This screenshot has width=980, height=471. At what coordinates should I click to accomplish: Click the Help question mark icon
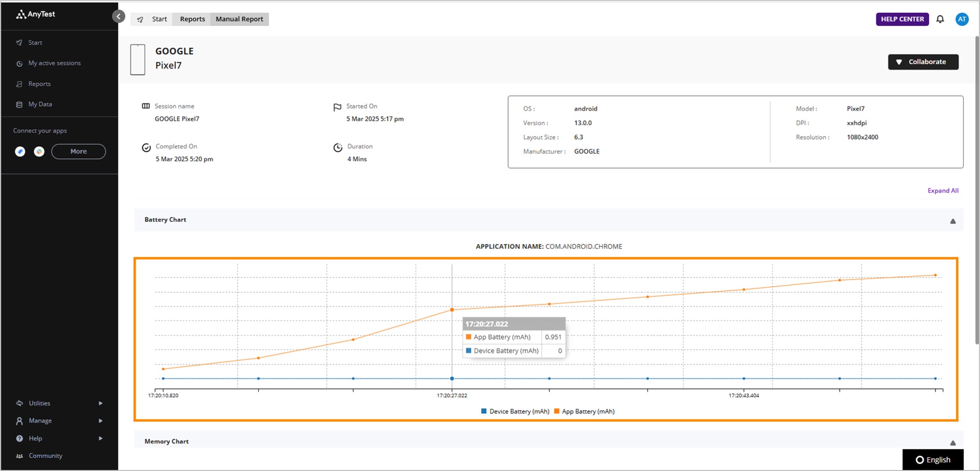[x=20, y=439]
